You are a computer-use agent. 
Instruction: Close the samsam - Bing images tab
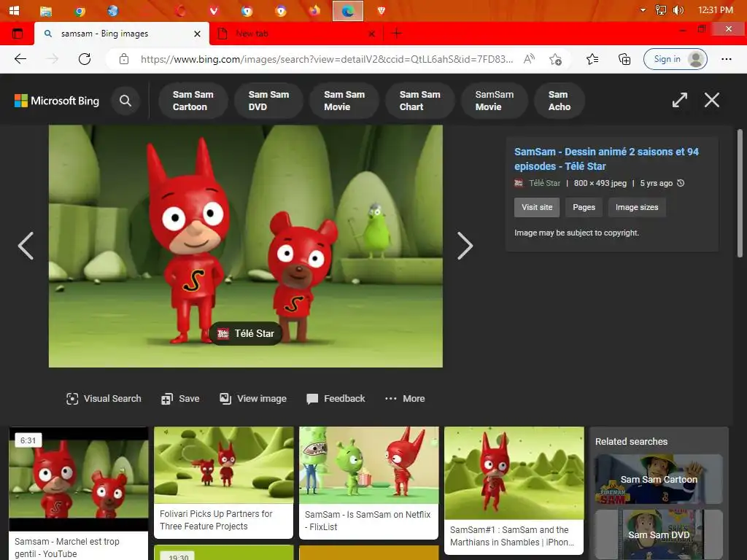click(x=197, y=34)
